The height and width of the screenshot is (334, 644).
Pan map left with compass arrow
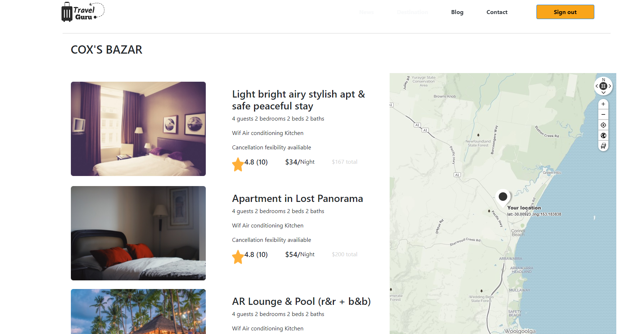597,86
